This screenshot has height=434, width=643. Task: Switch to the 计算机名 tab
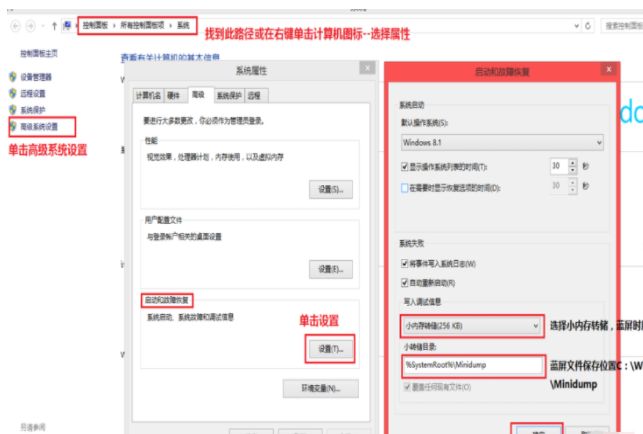pos(147,95)
